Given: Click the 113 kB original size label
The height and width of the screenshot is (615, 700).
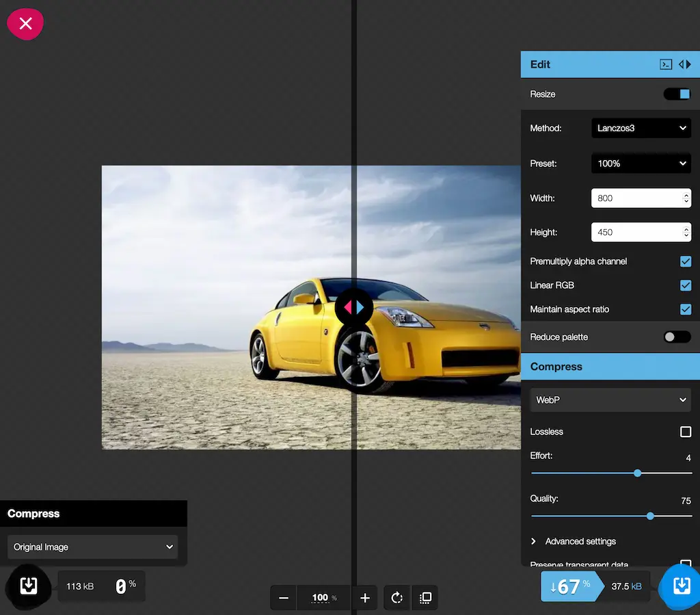Looking at the screenshot, I should [x=80, y=586].
